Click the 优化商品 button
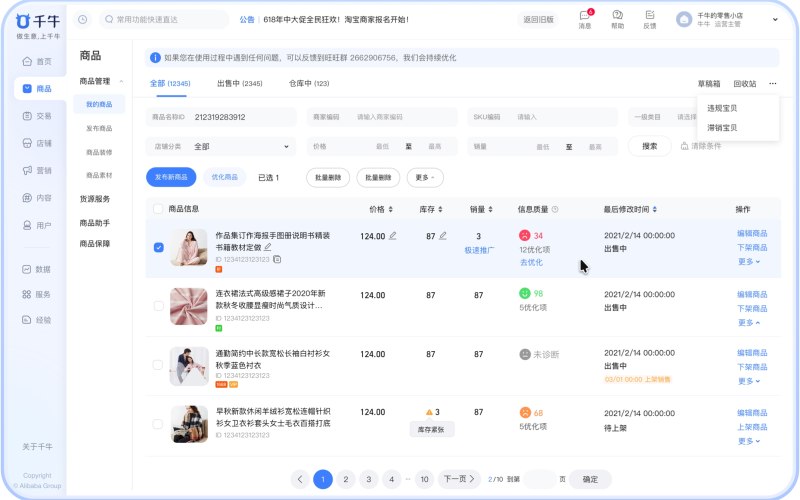The height and width of the screenshot is (500, 800). pos(224,177)
